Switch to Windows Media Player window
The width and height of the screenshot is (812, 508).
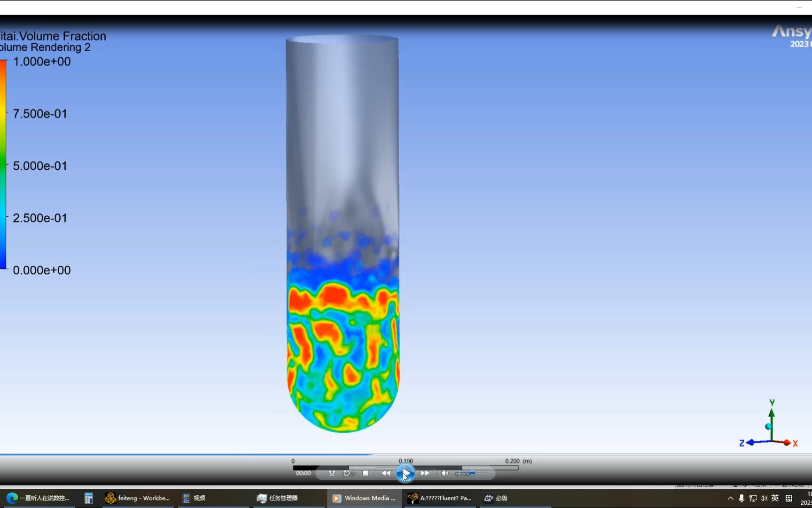point(364,498)
